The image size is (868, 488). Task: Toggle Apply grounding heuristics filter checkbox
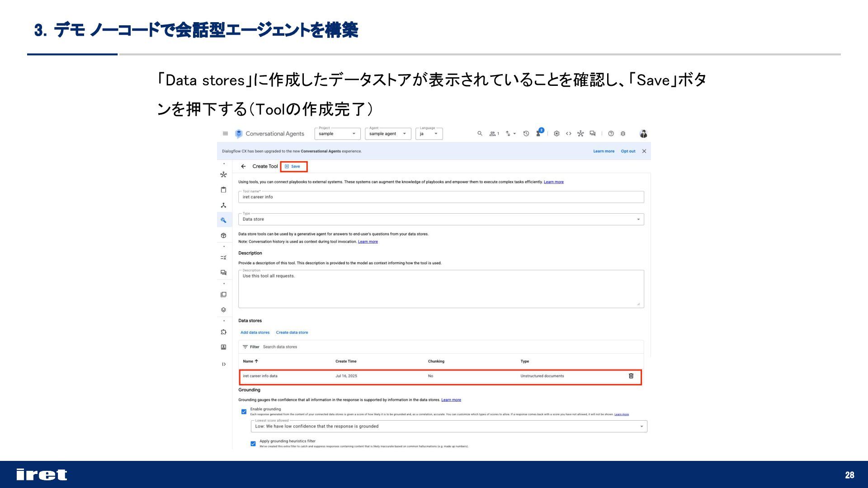click(253, 444)
